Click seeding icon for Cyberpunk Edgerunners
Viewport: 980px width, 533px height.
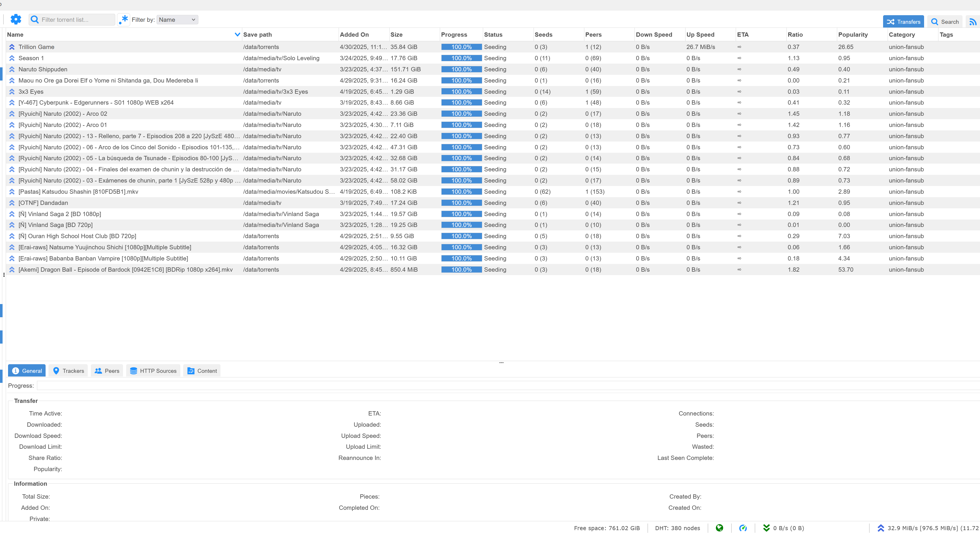click(12, 103)
